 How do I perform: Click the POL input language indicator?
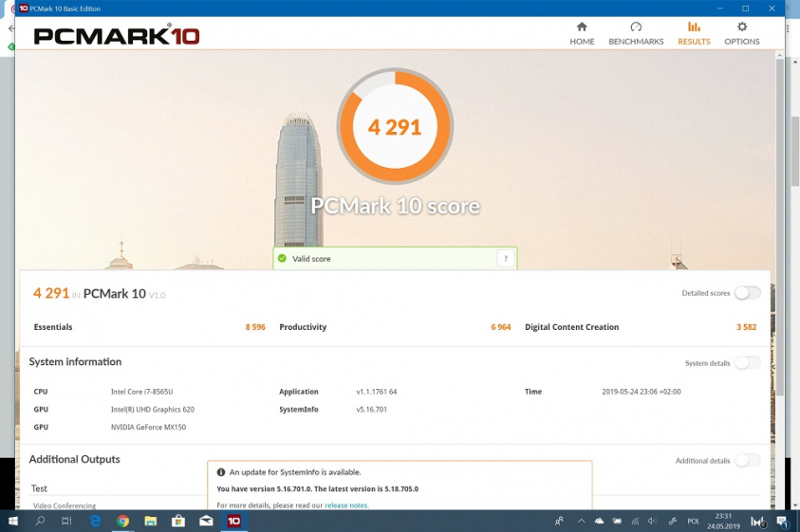tap(694, 521)
